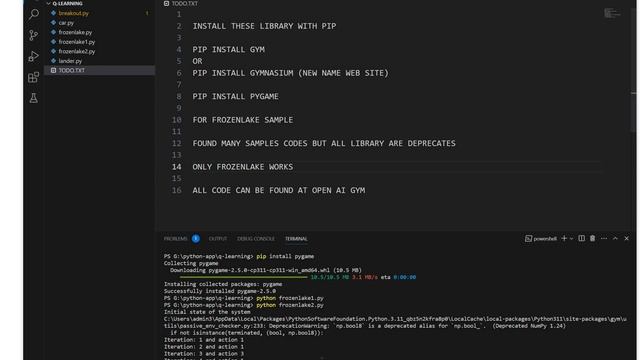Open frozenlake.py in the explorer

(x=75, y=32)
